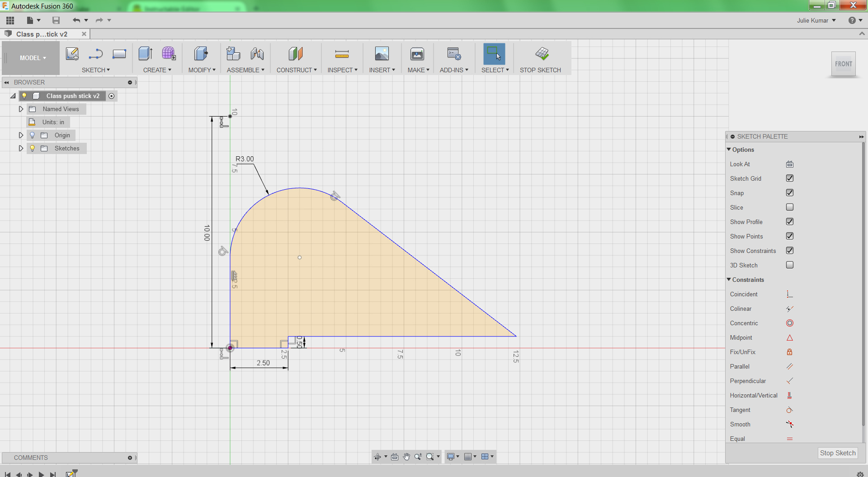Screen dimensions: 868x477
Task: Toggle the Show Constraints checkbox
Action: click(x=790, y=251)
